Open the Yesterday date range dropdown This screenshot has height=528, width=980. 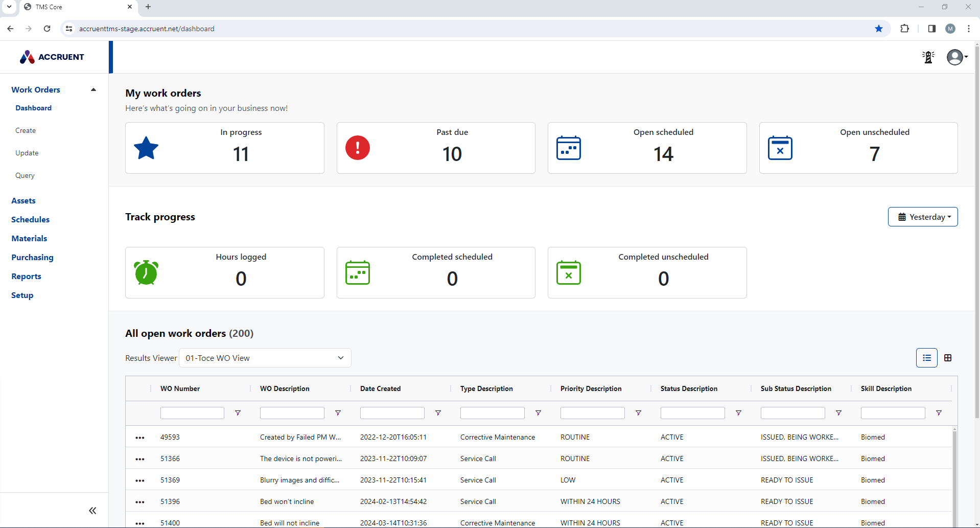(x=923, y=217)
